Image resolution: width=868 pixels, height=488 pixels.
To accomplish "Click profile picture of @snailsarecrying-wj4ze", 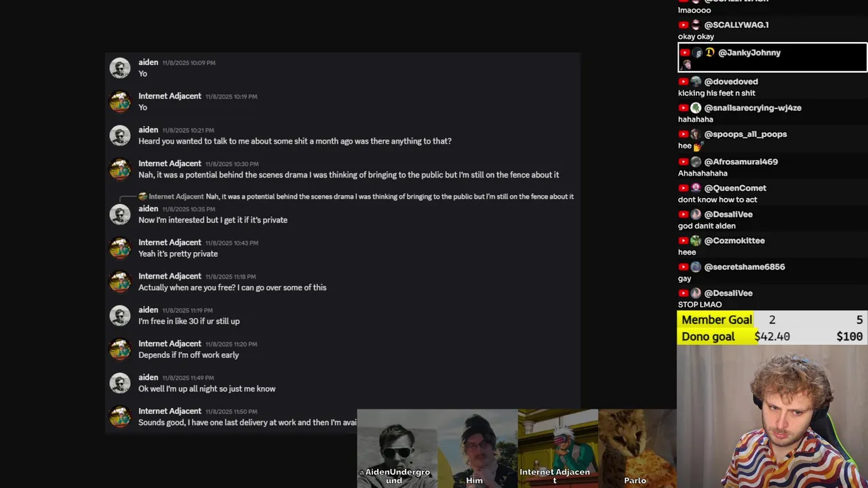I will tap(696, 108).
